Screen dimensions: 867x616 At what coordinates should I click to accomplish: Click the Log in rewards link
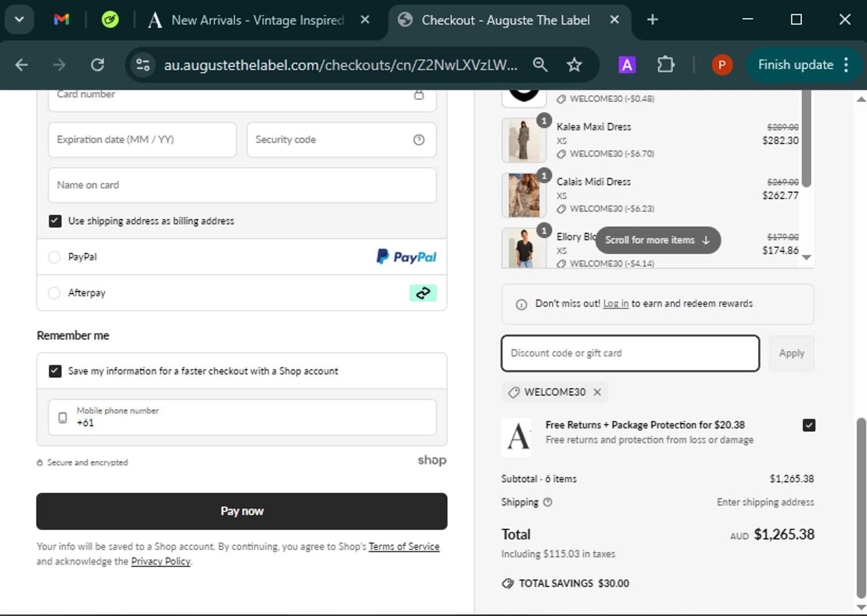point(616,304)
